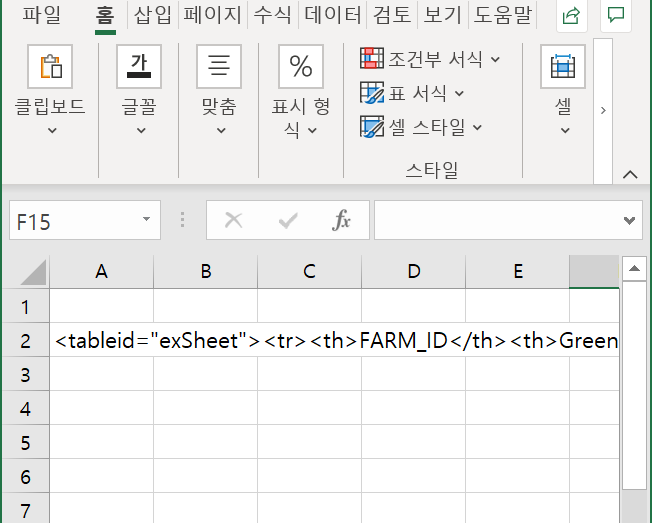The width and height of the screenshot is (652, 523).
Task: Select row 6 header
Action: point(26,477)
